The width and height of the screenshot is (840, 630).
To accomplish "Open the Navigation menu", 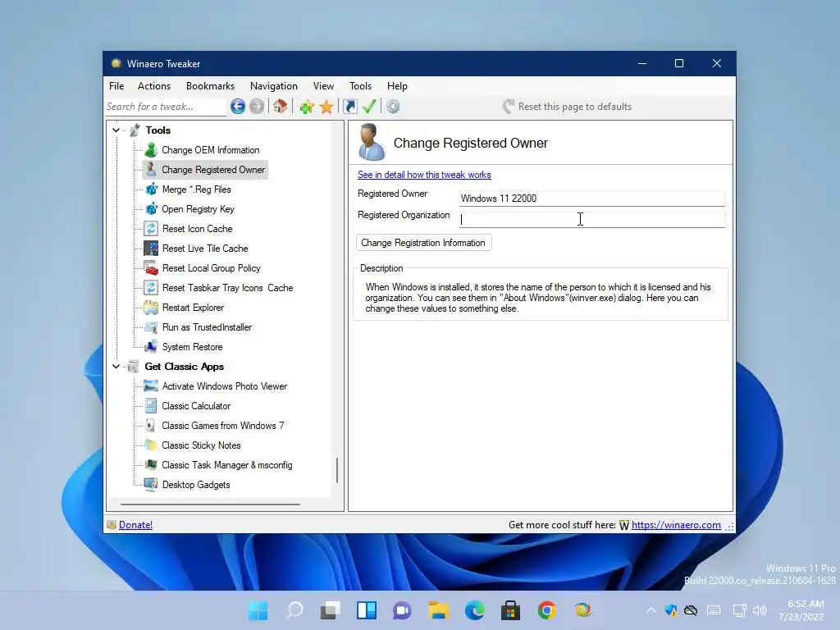I will click(274, 85).
